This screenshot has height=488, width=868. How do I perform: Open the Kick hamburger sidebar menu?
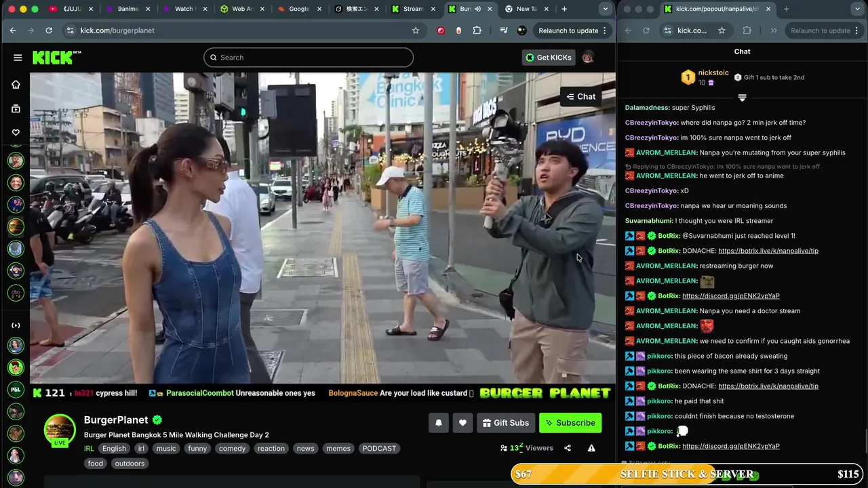pyautogui.click(x=18, y=58)
